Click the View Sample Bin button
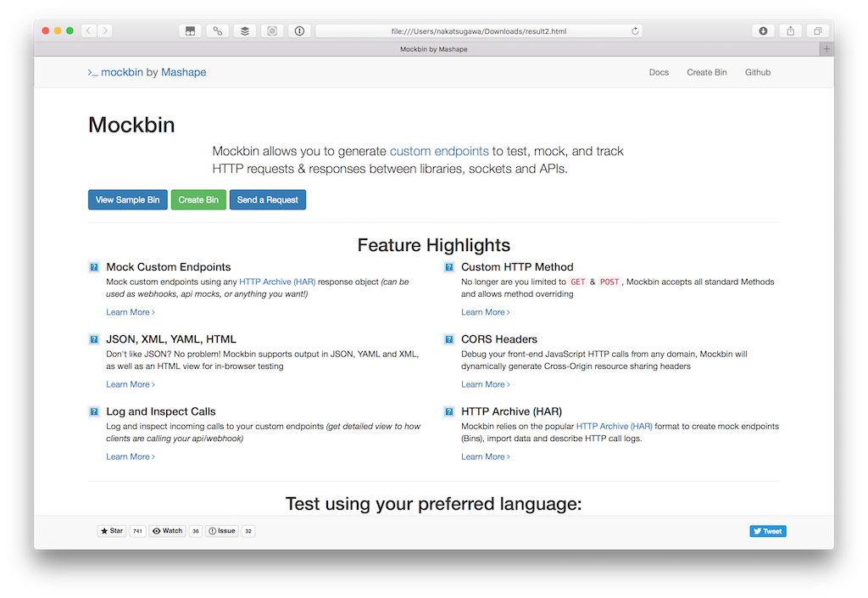This screenshot has width=868, height=598. pyautogui.click(x=128, y=200)
